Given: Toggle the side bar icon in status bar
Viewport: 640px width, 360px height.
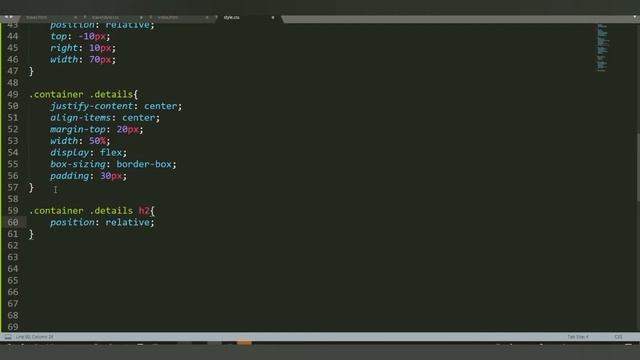Looking at the screenshot, I should click(x=8, y=337).
